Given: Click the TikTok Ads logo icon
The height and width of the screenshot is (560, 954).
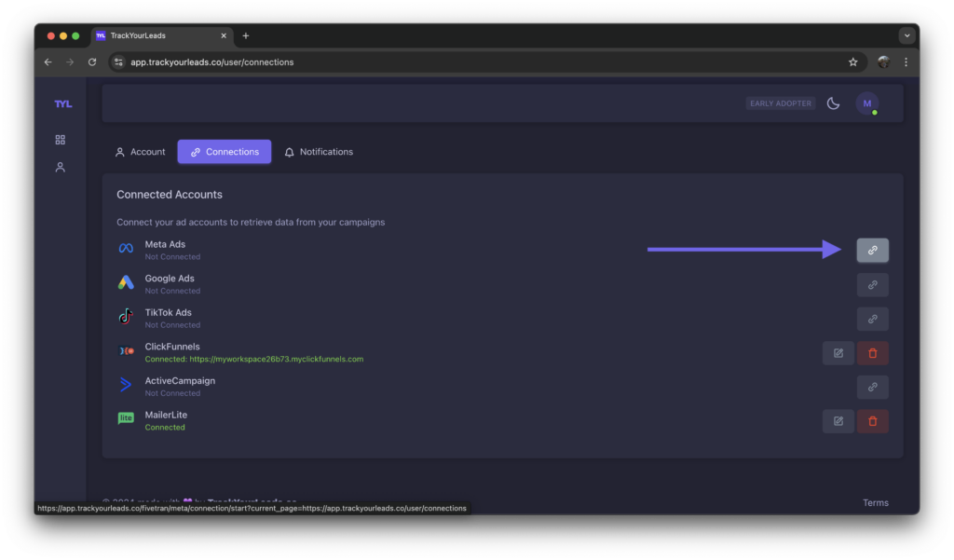Looking at the screenshot, I should click(126, 317).
